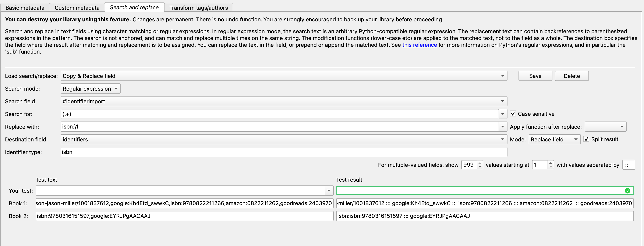
Task: Decrease the values starting at stepper
Action: pos(551,167)
